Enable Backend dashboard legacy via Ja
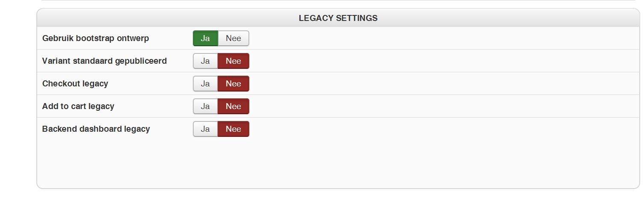 205,129
